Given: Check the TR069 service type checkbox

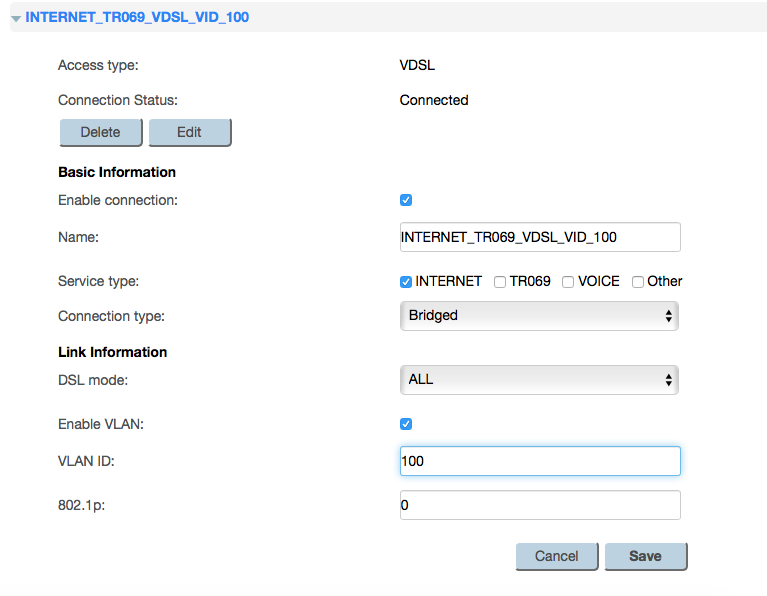Looking at the screenshot, I should [500, 282].
